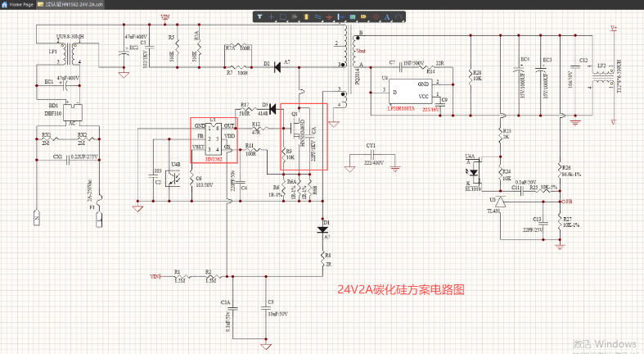Screen dimensions: 644x354
Task: Select the red directive marker tool
Action: click(x=376, y=17)
